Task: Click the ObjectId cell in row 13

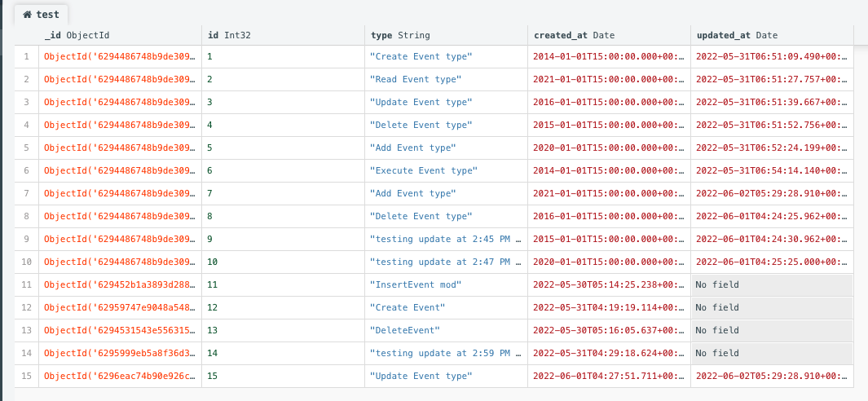Action: tap(120, 331)
